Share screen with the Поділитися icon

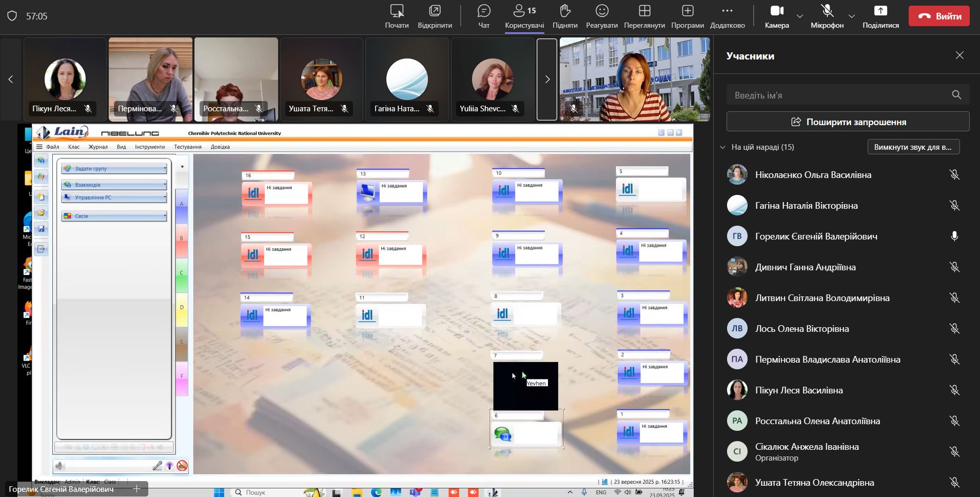coord(880,11)
